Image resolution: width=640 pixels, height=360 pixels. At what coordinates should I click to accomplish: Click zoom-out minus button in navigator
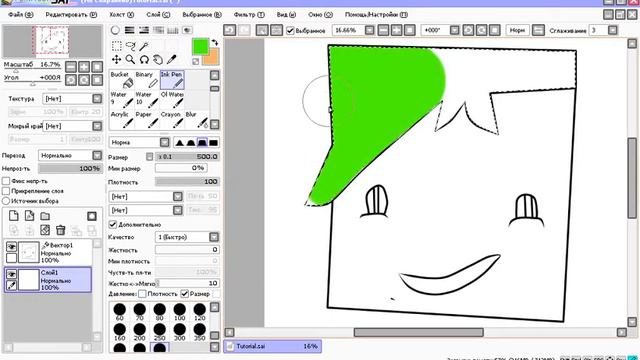(x=71, y=67)
